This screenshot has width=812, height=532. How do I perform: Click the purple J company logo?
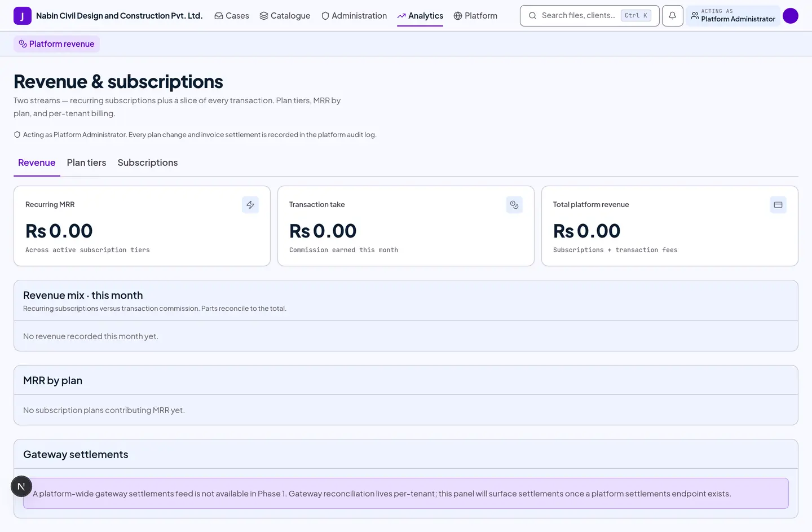tap(23, 16)
